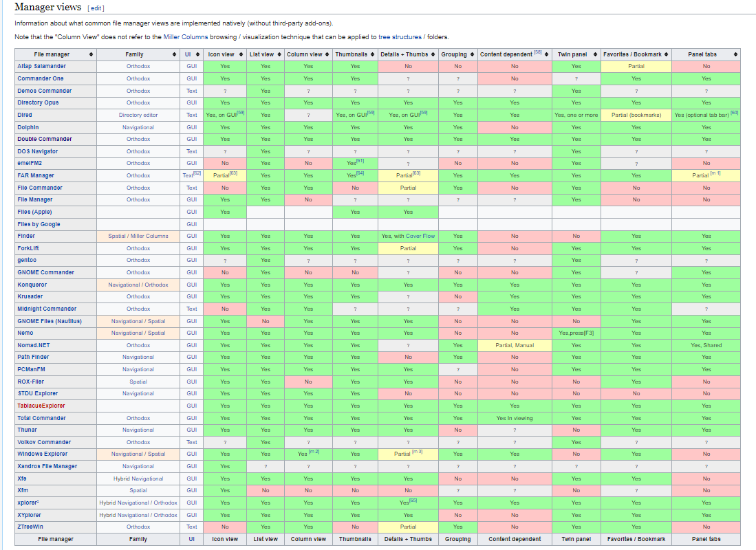Sort table by Icon view column
Image resolution: width=756 pixels, height=550 pixels.
point(241,54)
